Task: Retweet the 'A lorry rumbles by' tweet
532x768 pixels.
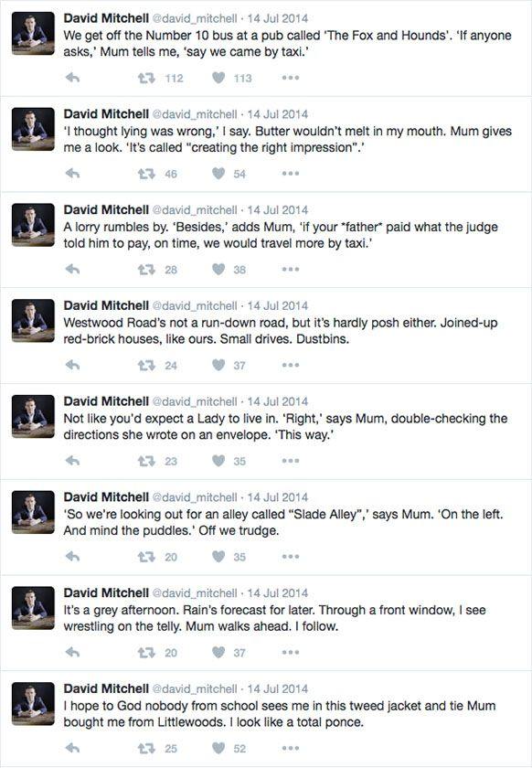Action: [x=146, y=270]
